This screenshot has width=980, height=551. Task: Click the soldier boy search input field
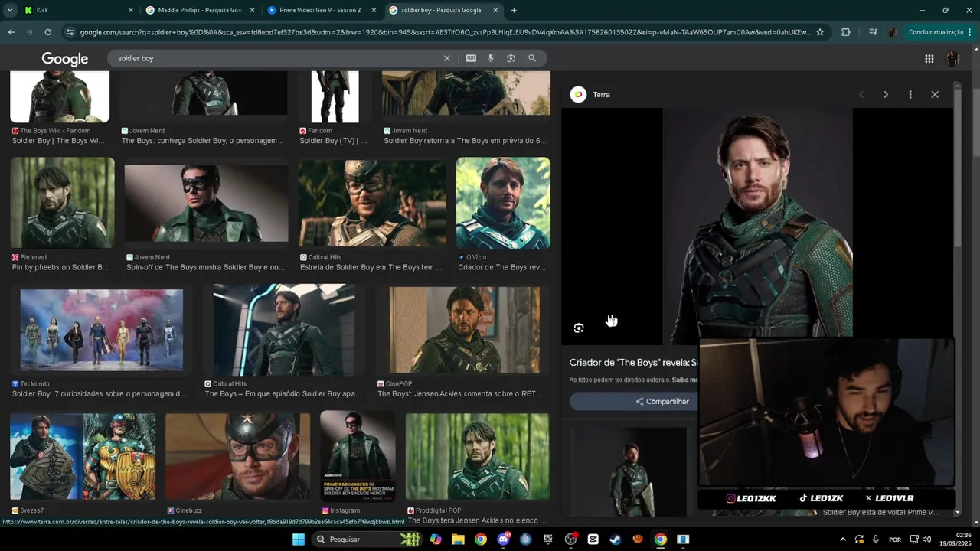(x=276, y=58)
